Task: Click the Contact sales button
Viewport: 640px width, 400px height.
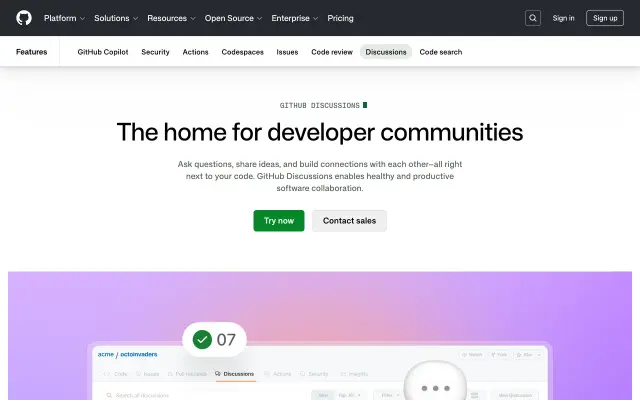Action: pyautogui.click(x=349, y=221)
